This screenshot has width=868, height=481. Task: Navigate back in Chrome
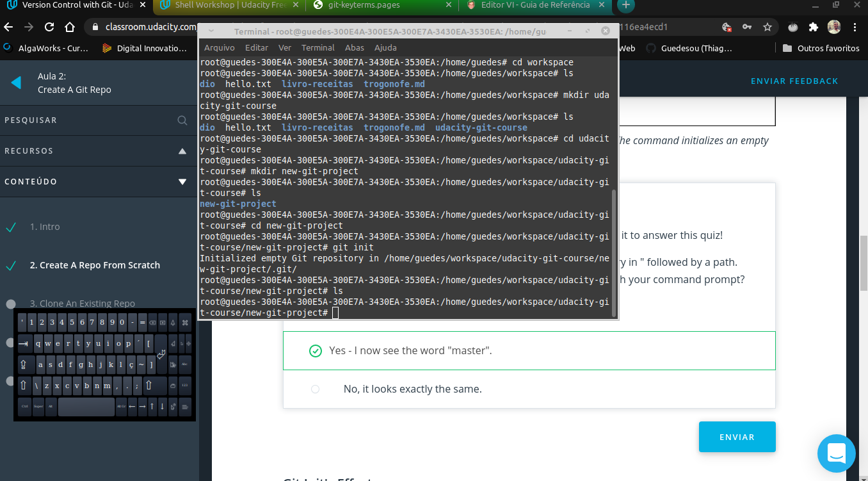point(8,28)
